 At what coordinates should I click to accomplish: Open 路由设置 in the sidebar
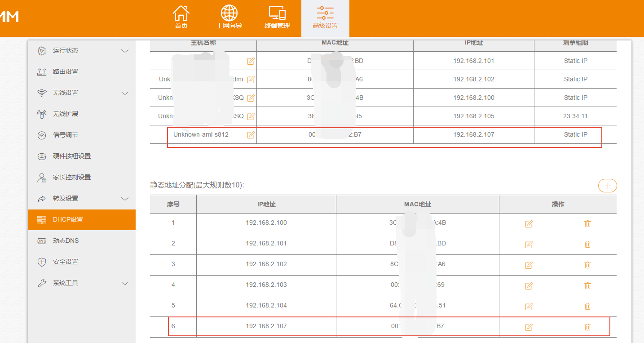coord(66,72)
